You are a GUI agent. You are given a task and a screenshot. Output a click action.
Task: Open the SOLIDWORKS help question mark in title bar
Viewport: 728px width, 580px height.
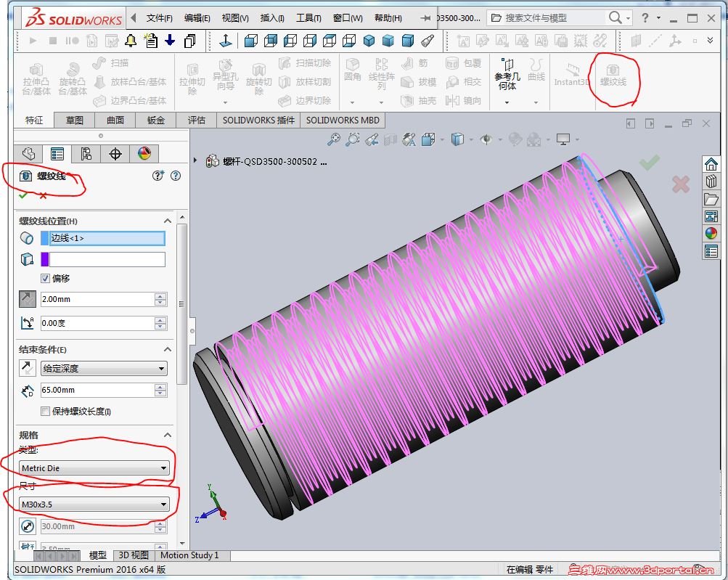tap(645, 18)
